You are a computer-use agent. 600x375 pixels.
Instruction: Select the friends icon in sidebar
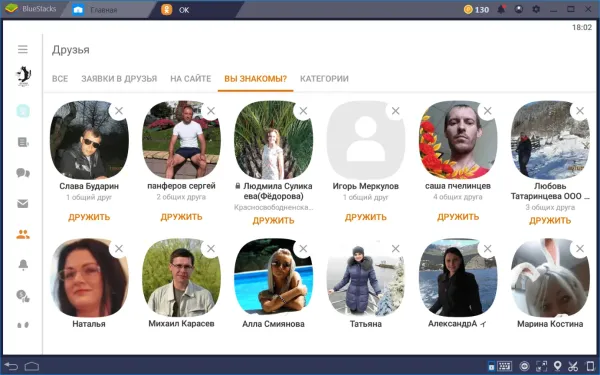pos(23,234)
